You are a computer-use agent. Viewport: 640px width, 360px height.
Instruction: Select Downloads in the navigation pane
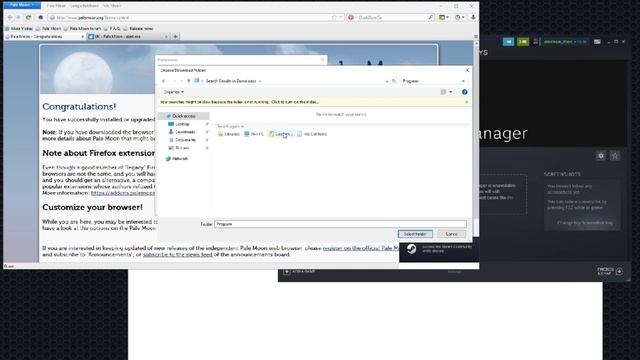tap(185, 132)
